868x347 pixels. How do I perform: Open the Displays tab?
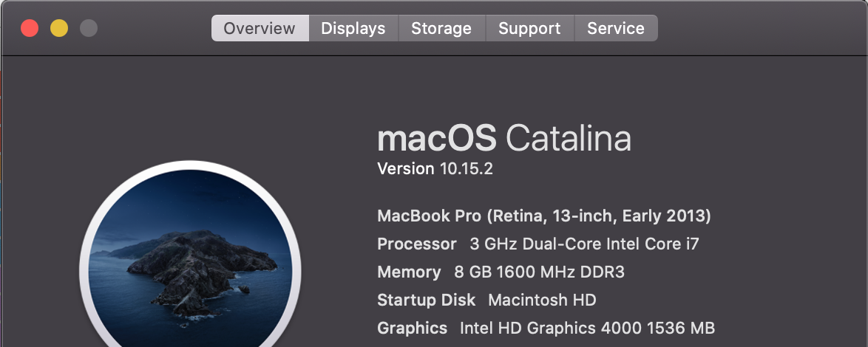353,28
